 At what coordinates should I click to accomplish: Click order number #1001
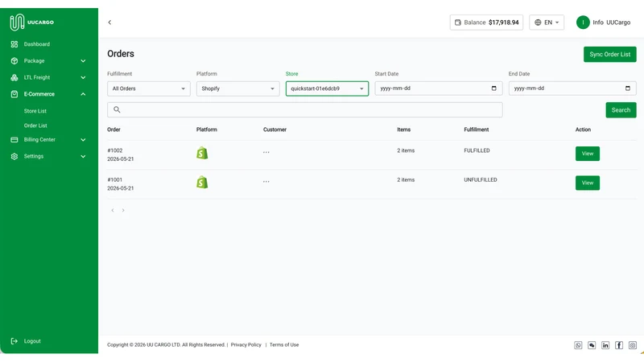[x=114, y=179]
